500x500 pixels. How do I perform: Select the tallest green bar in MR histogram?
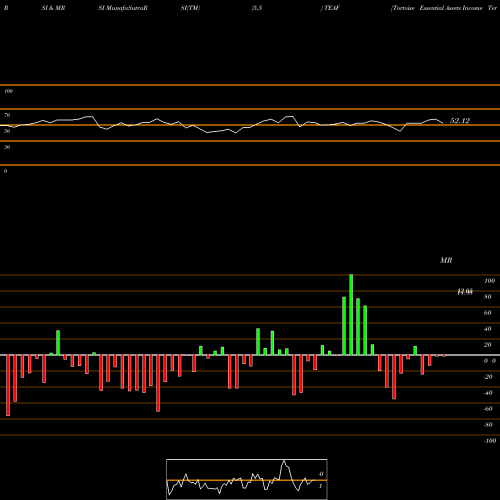click(x=351, y=315)
